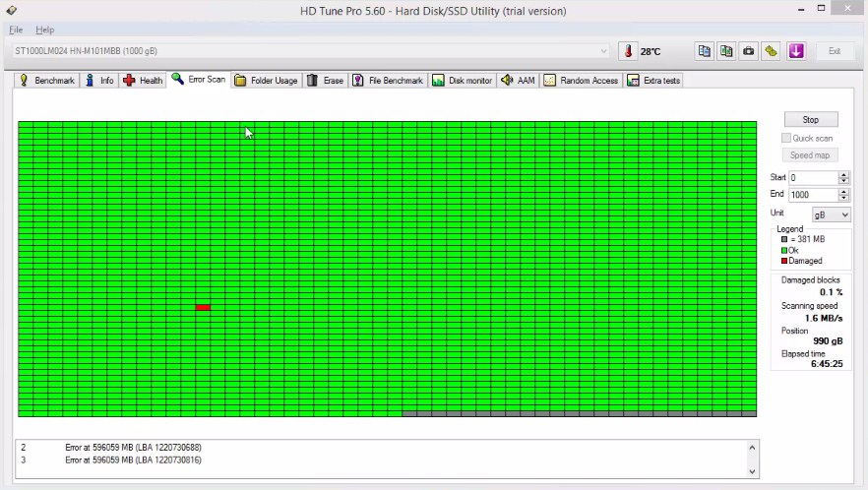868x490 pixels.
Task: Open the Unit gB dropdown
Action: click(x=831, y=214)
